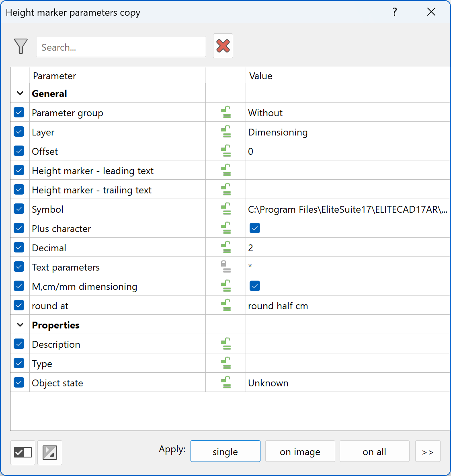Disable the Plus character value checkbox
The width and height of the screenshot is (451, 476).
tap(255, 228)
